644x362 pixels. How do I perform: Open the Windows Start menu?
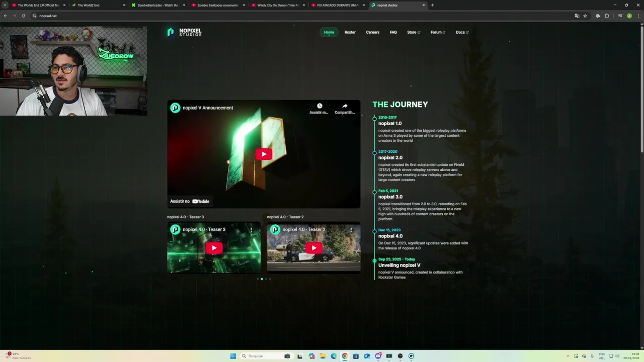(x=233, y=356)
